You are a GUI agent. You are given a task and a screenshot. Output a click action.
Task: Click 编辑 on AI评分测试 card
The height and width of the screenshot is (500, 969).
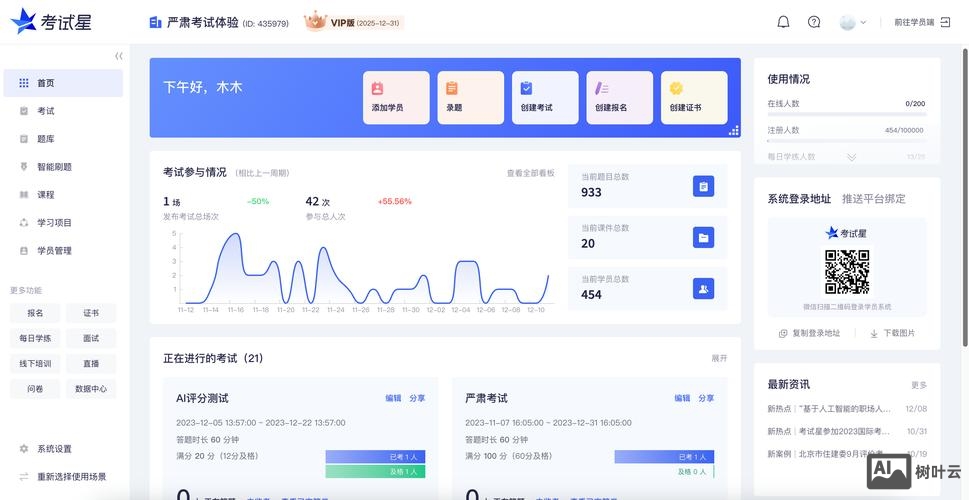point(393,398)
